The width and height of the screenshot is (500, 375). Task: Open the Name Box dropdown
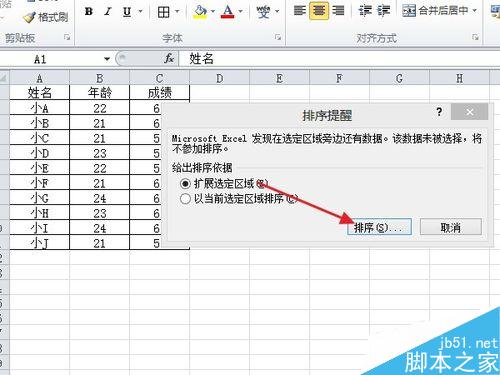(107, 59)
